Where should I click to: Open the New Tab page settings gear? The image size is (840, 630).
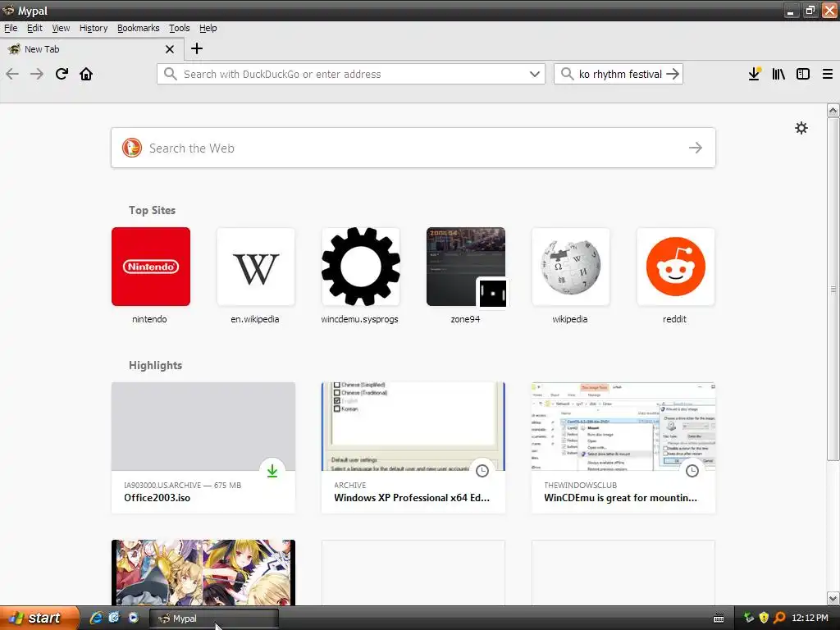click(x=801, y=128)
